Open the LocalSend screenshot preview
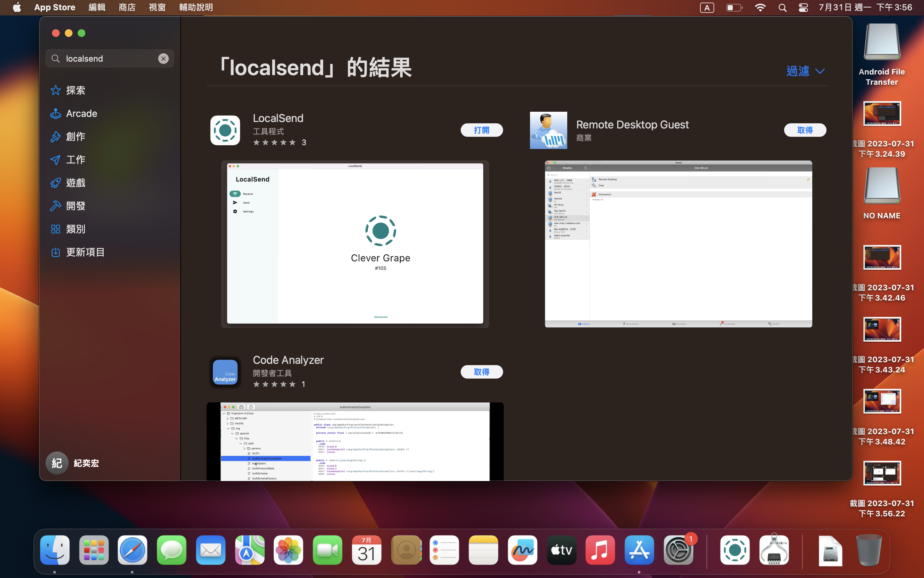924x578 pixels. click(355, 244)
